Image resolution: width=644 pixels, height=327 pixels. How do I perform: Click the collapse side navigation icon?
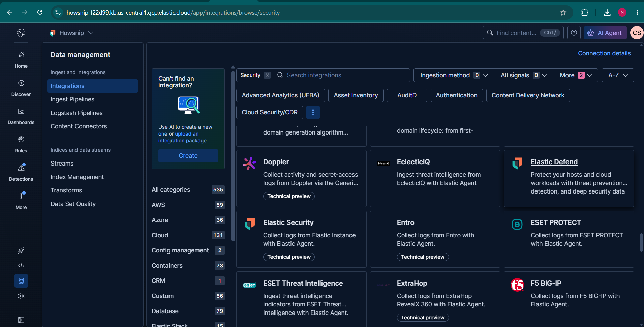[x=21, y=320]
